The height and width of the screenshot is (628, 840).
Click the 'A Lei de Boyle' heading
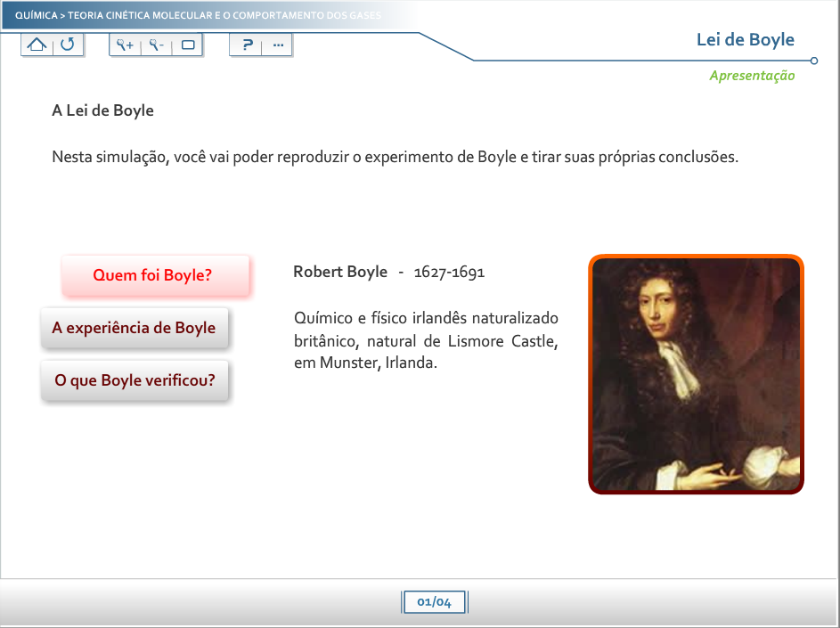coord(102,110)
